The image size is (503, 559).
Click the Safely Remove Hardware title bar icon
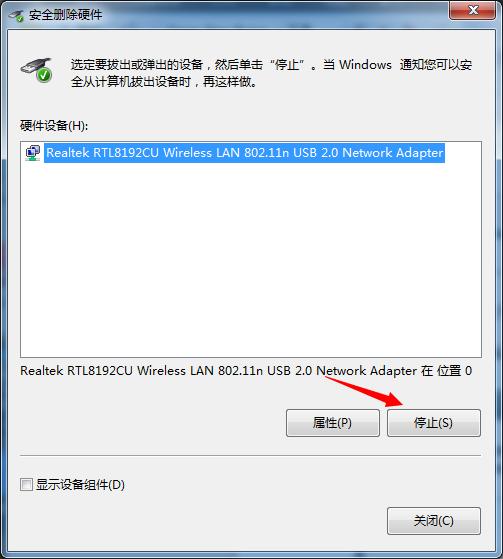[16, 16]
